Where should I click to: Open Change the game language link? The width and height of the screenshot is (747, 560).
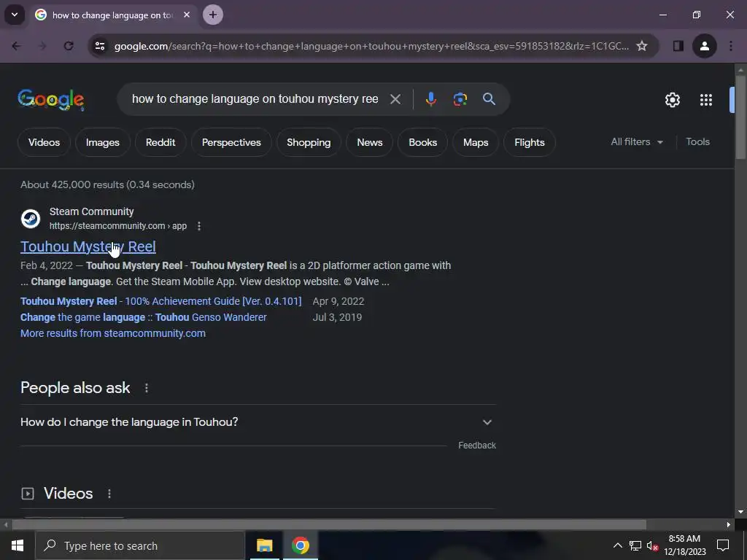click(x=144, y=317)
